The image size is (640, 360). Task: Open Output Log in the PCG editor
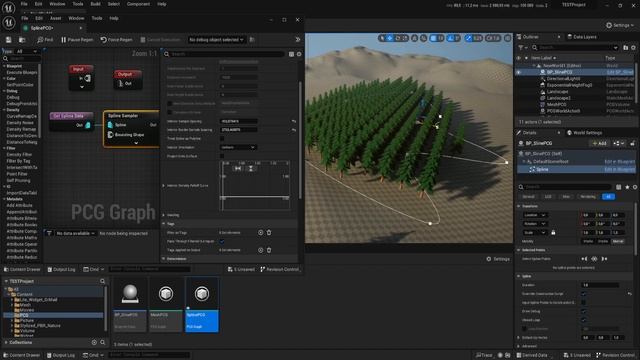62,269
